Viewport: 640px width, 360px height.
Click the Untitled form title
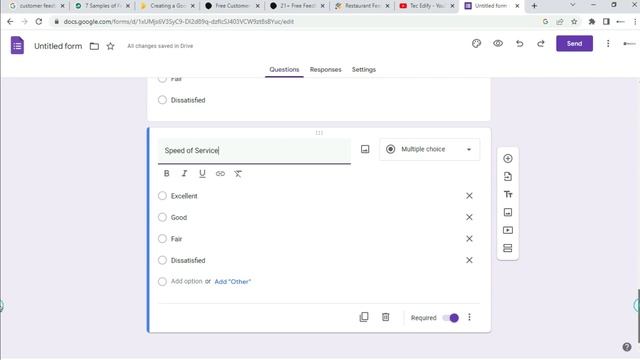click(x=58, y=46)
